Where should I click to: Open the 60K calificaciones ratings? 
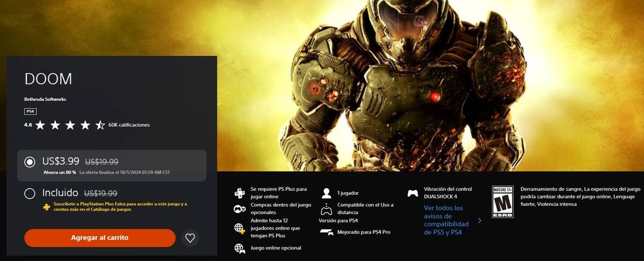point(129,125)
